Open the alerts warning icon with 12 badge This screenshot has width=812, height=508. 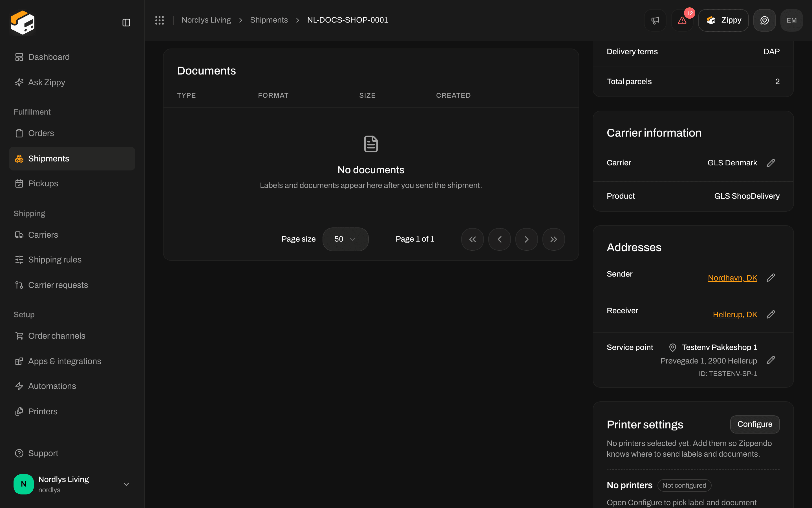click(x=682, y=20)
